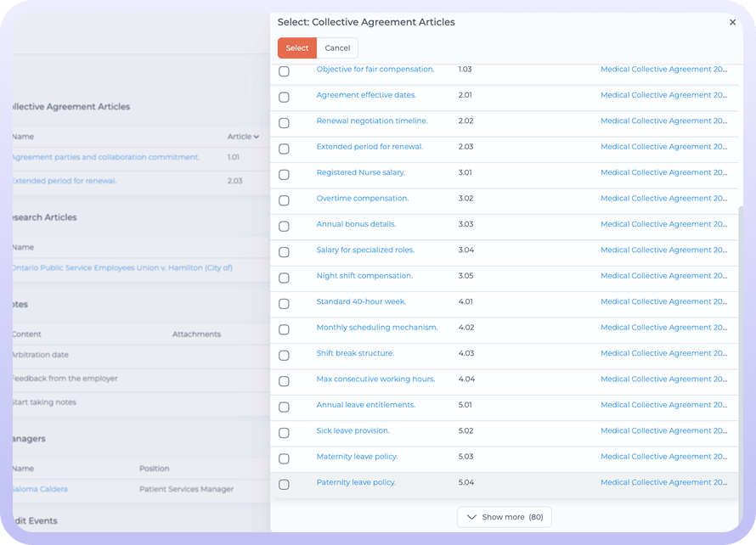Click the orange Select button
Image resolution: width=756 pixels, height=545 pixels.
(x=296, y=48)
